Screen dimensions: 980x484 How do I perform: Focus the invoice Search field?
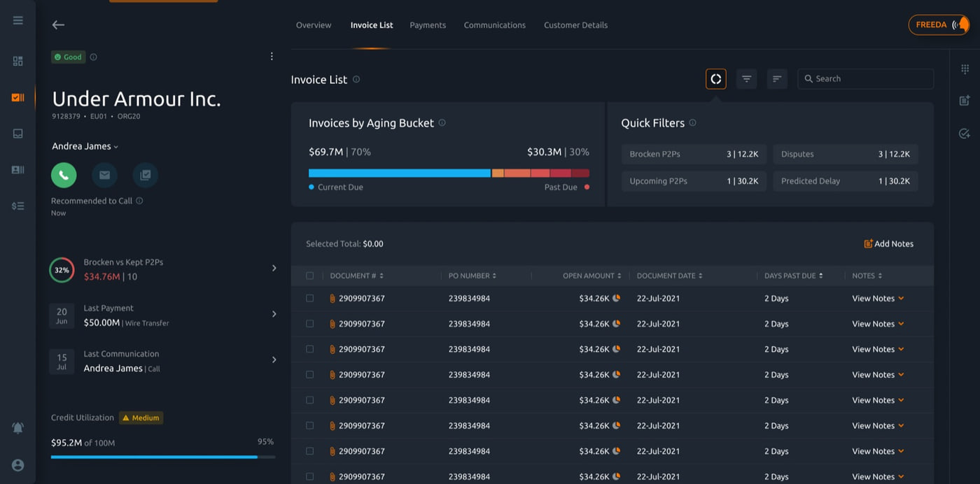tap(865, 79)
